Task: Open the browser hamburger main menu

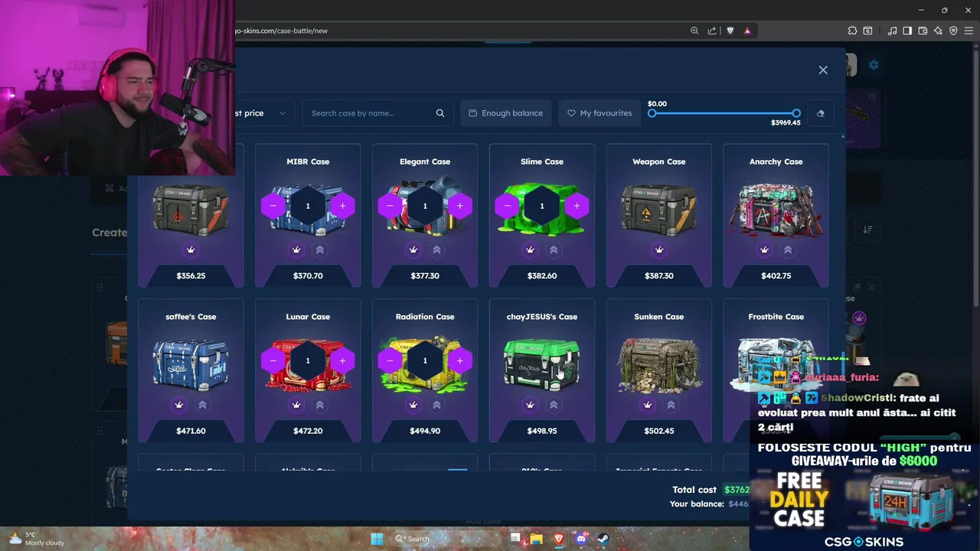Action: (x=969, y=31)
